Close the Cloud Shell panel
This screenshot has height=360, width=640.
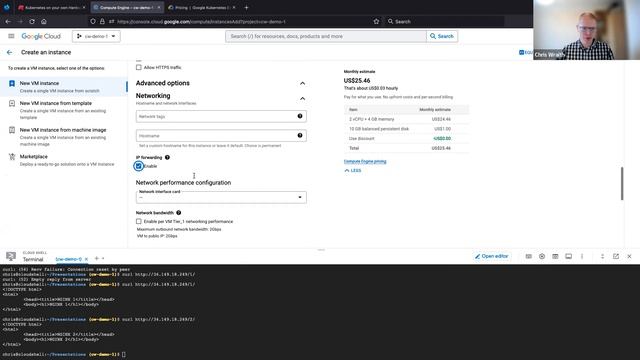(629, 256)
